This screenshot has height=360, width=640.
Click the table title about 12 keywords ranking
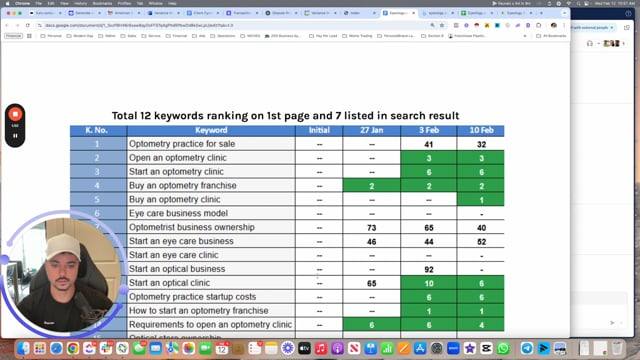coord(286,116)
